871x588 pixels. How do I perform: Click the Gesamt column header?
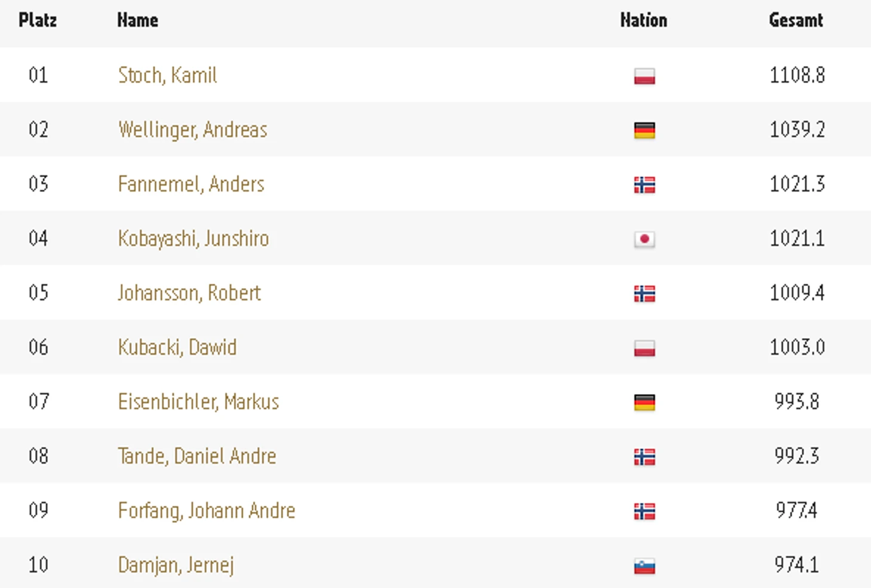[796, 20]
